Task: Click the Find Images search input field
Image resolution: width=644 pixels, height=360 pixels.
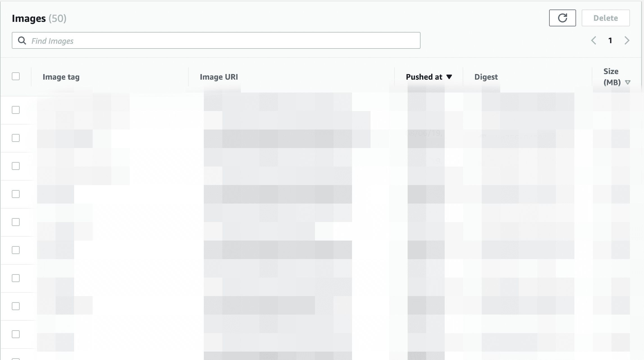Action: (216, 40)
